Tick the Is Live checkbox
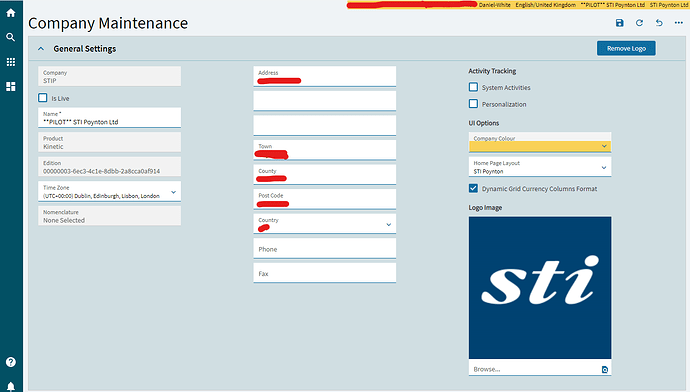This screenshot has height=392, width=690. coord(43,98)
